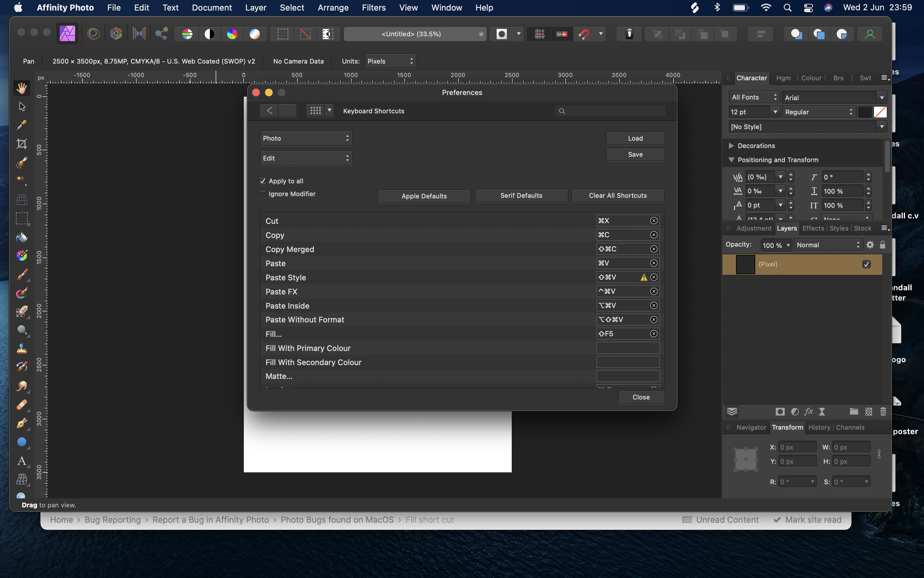924x578 pixels.
Task: Switch to the Photo Persona icon
Action: 67,34
